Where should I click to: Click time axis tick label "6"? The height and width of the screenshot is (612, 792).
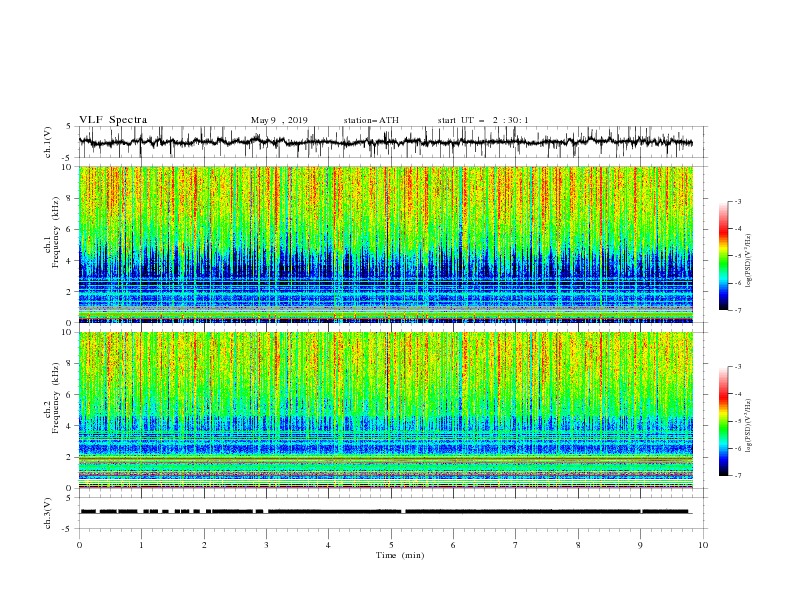(453, 545)
